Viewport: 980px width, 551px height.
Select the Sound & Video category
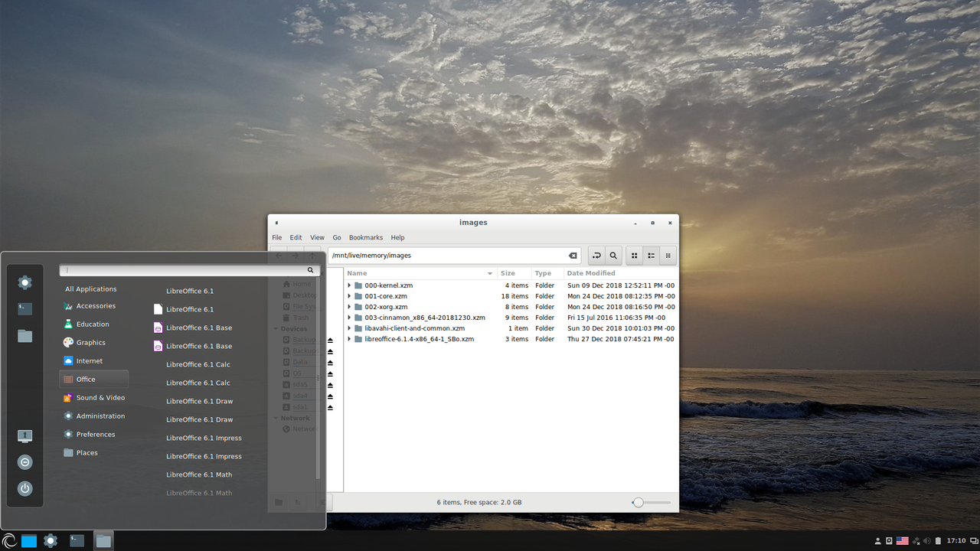click(x=93, y=398)
